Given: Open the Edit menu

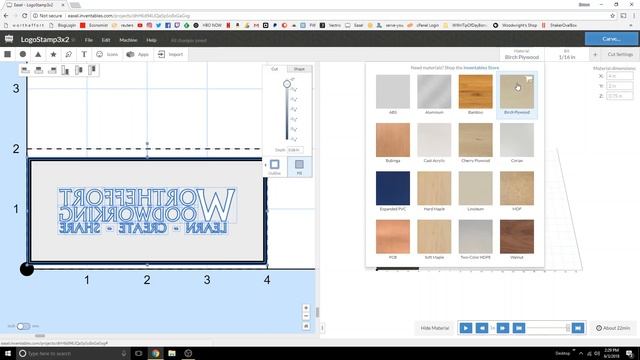Looking at the screenshot, I should pos(106,40).
